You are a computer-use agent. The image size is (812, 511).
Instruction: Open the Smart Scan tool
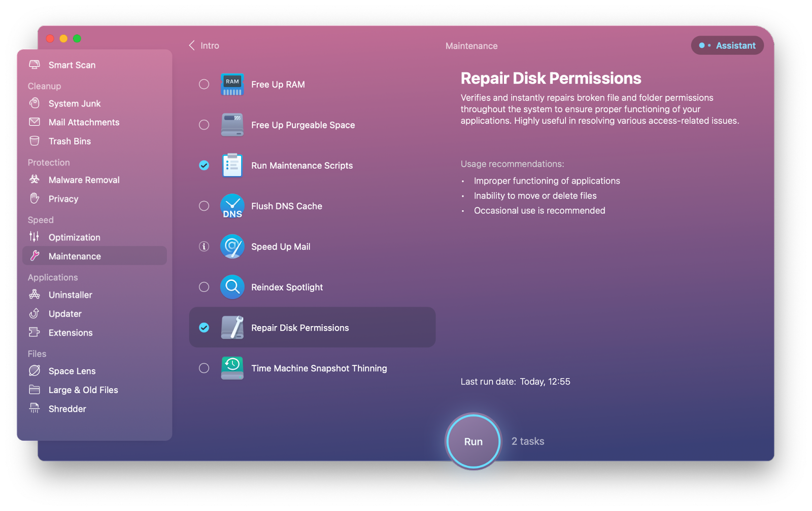point(71,65)
